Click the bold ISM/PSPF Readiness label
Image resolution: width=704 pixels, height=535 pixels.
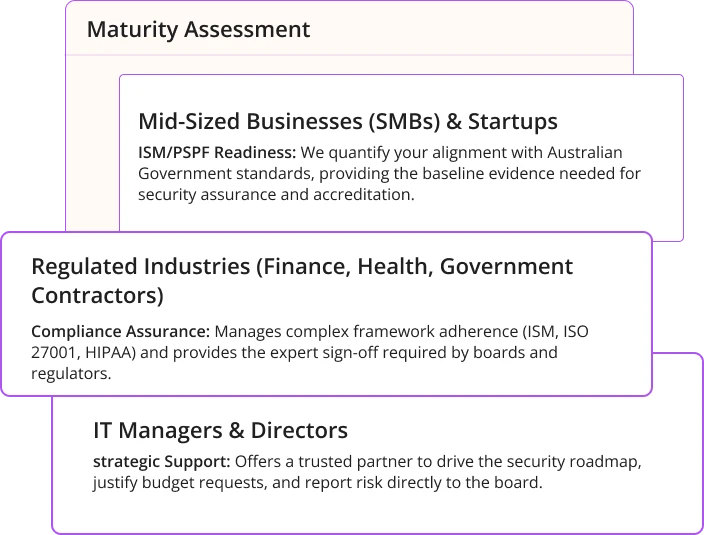coord(217,152)
